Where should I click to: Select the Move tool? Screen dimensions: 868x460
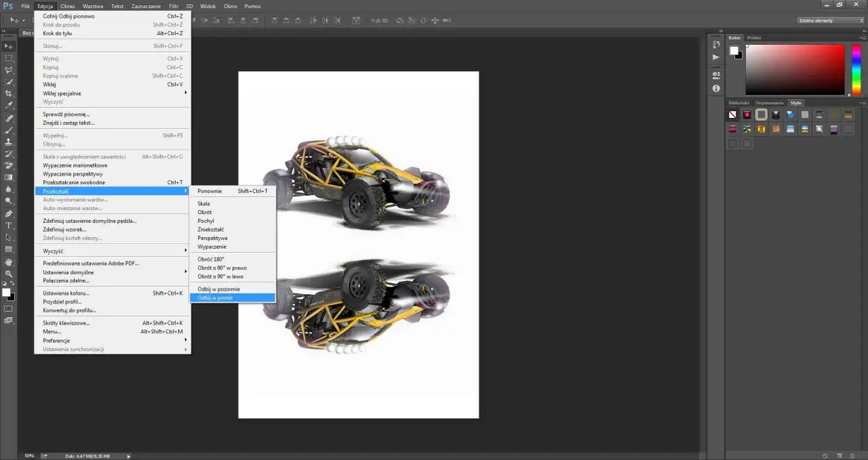tap(9, 45)
